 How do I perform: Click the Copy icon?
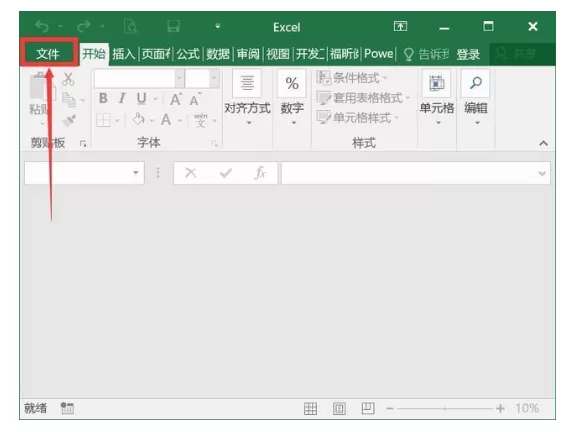[x=69, y=100]
